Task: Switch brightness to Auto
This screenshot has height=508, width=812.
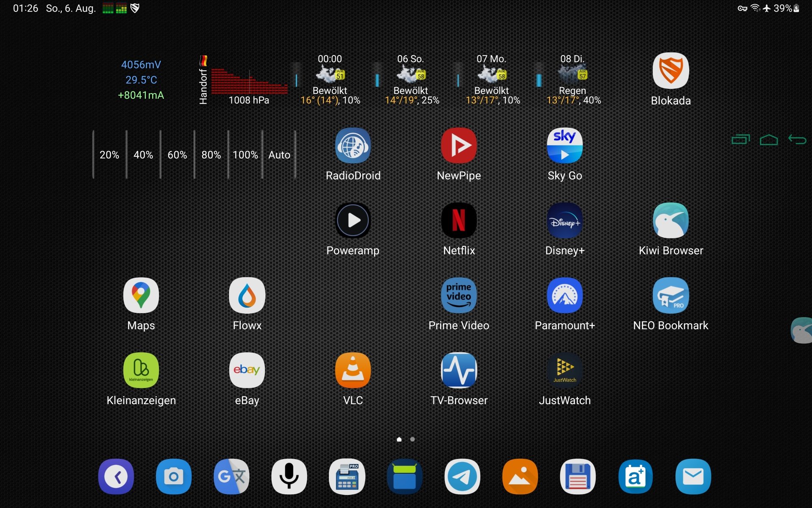Action: coord(279,155)
